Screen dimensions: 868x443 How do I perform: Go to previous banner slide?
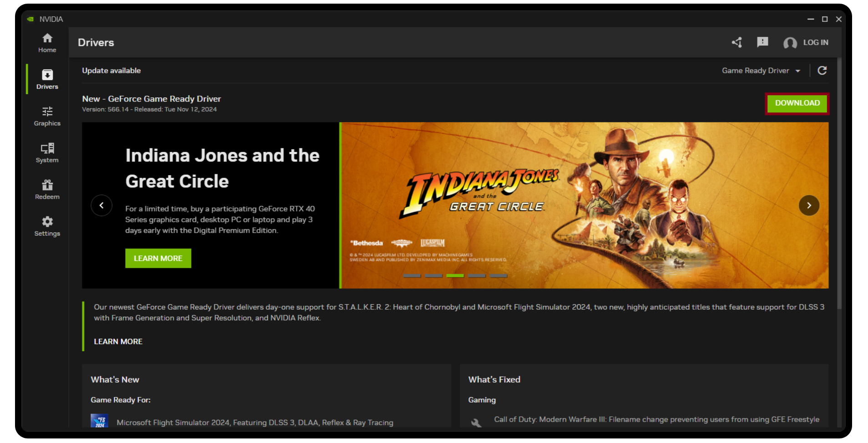101,206
